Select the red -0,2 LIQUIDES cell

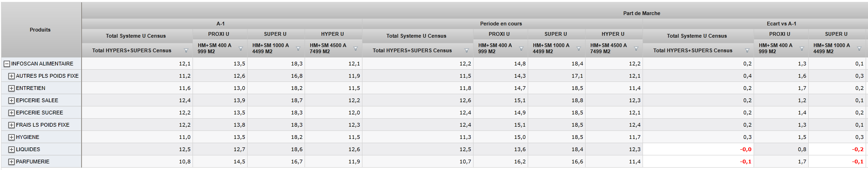click(x=837, y=149)
